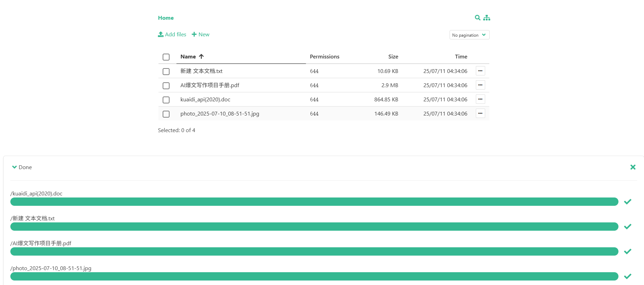Screen dimensions: 644x285
Task: Click the checkmark beside /AI爆文写作项目手册.pdf upload
Action: coord(628,251)
